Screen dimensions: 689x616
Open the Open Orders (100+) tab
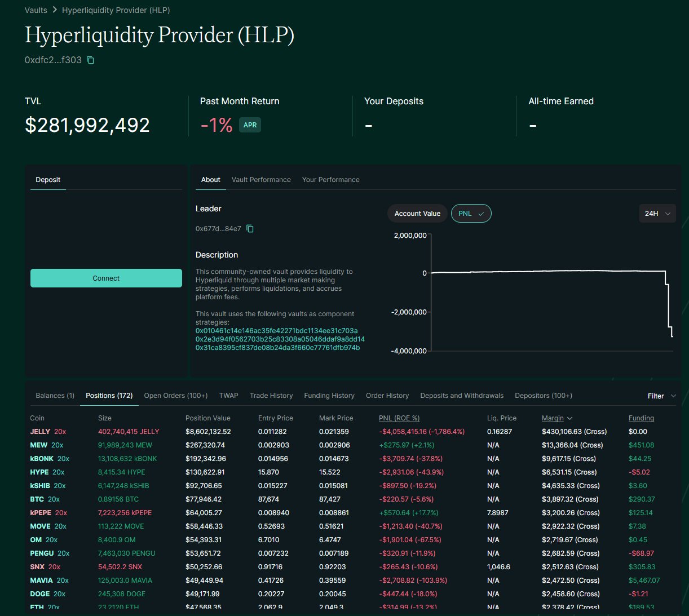(176, 396)
